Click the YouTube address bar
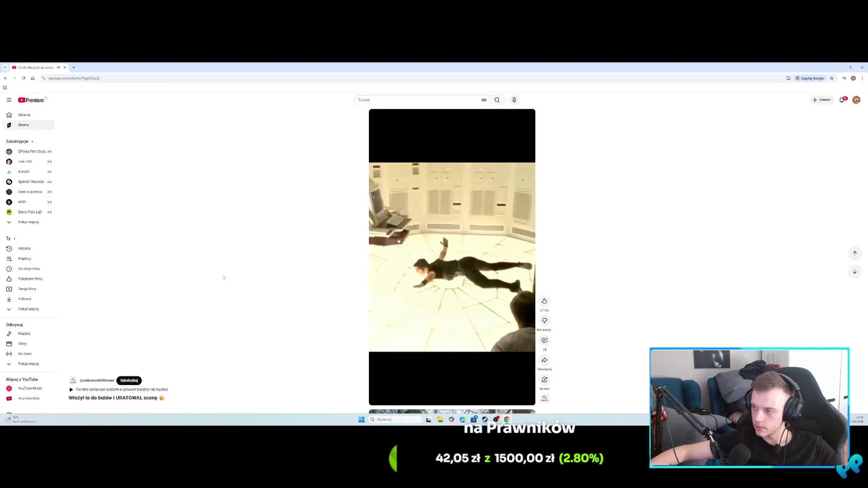Image resolution: width=868 pixels, height=488 pixels. pos(407,78)
